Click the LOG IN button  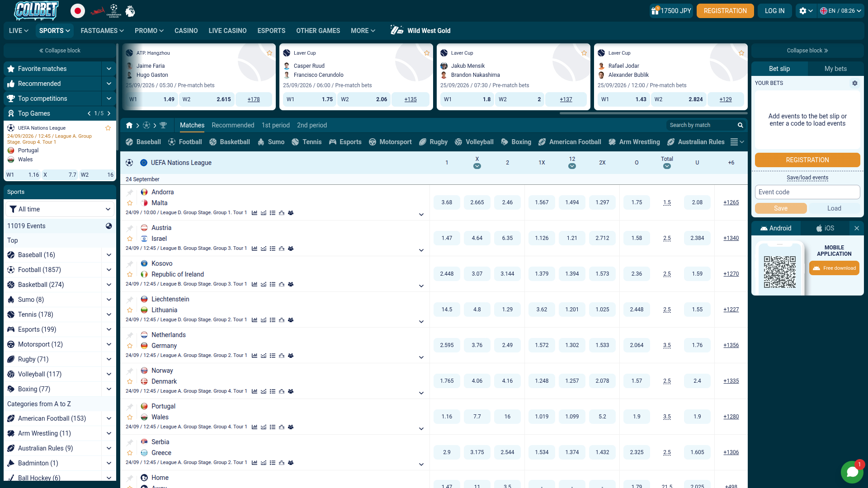click(x=774, y=11)
